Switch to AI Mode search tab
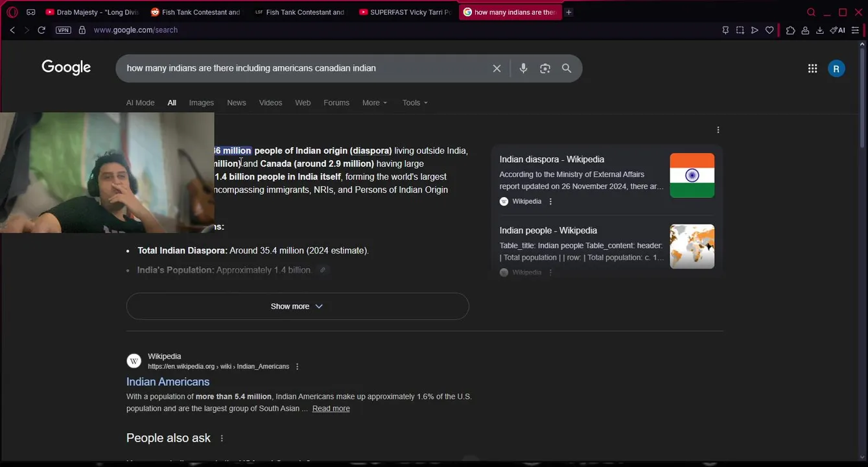The height and width of the screenshot is (467, 868). coord(140,102)
